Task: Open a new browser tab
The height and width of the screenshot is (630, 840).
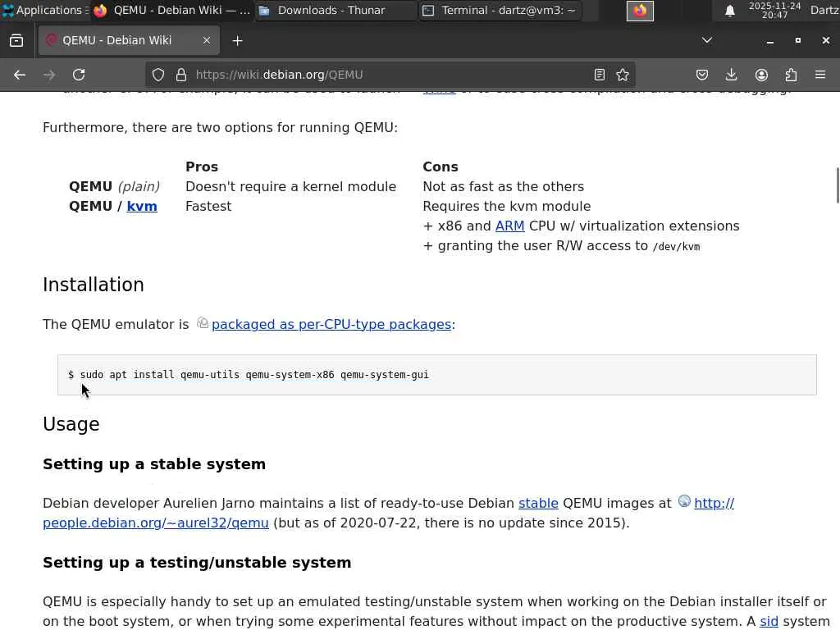Action: tap(237, 40)
